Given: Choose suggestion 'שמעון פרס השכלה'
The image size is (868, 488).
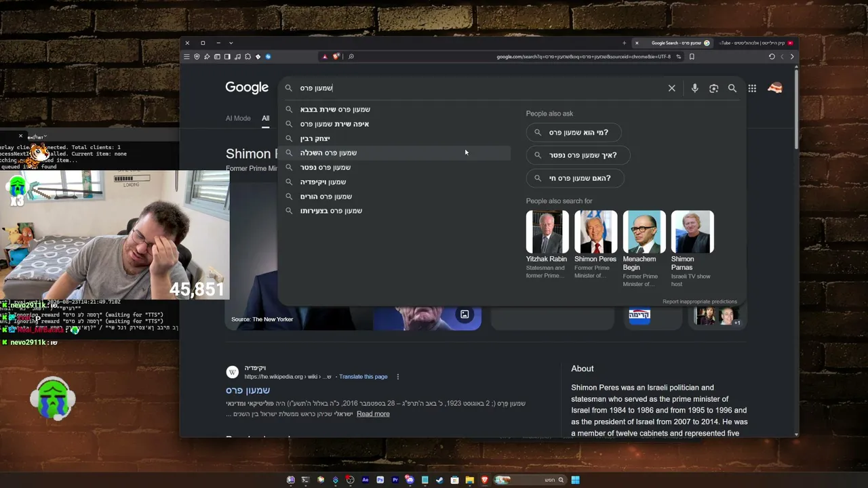Looking at the screenshot, I should click(x=395, y=153).
